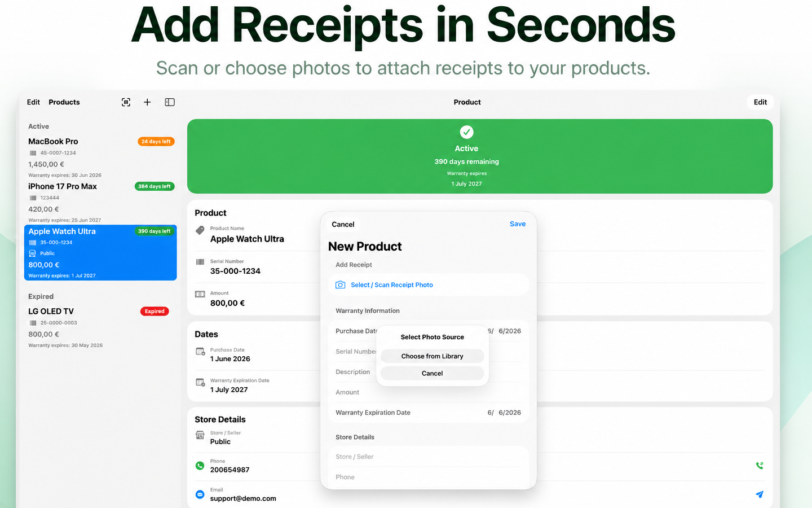Select the Apple Watch Ultra row
Screen dimensions: 812x508
100,253
